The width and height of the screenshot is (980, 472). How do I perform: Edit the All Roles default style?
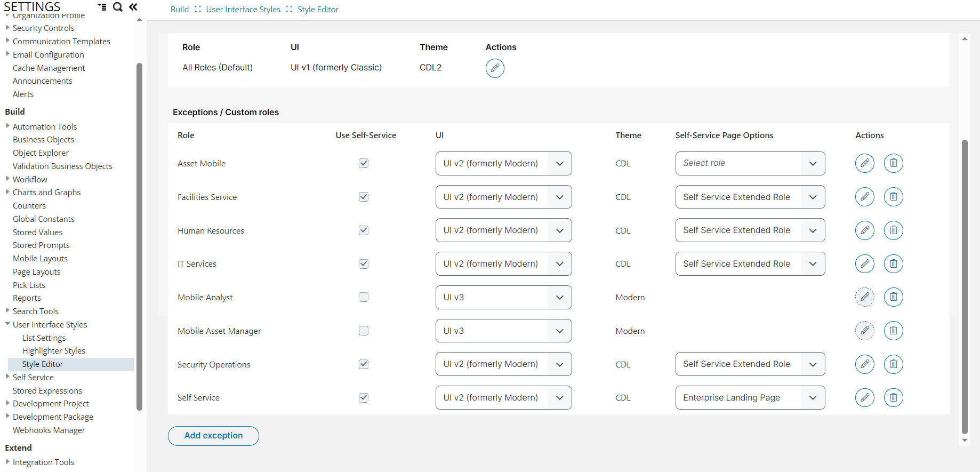tap(494, 68)
